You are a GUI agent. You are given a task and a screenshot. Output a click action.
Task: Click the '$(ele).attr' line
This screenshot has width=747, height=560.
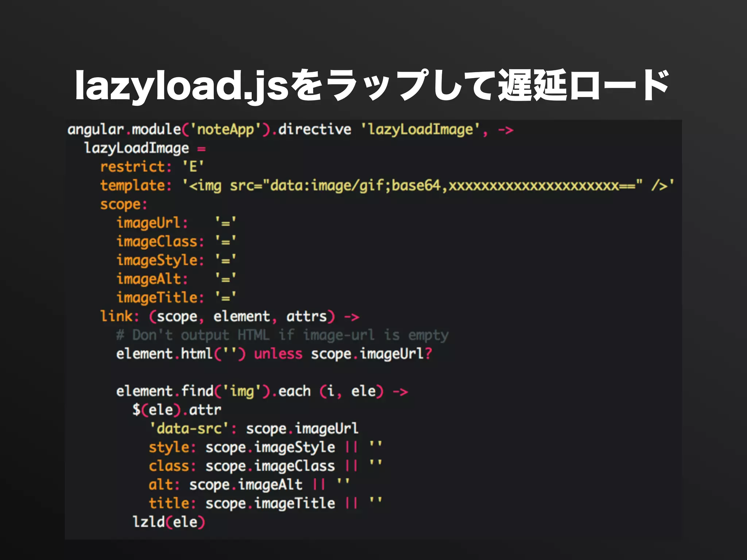pos(177,410)
